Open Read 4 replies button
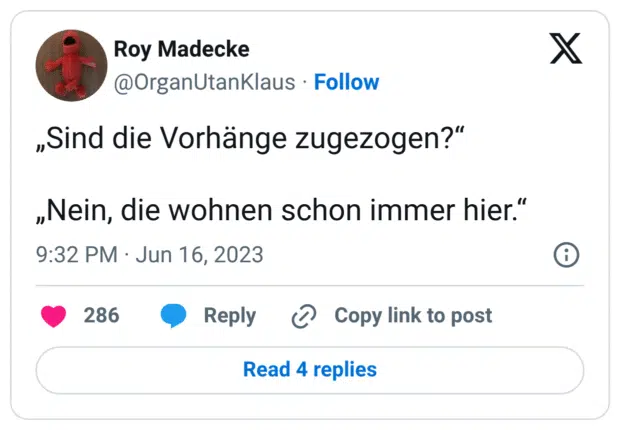Viewport: 620px width, 430px height. (310, 370)
